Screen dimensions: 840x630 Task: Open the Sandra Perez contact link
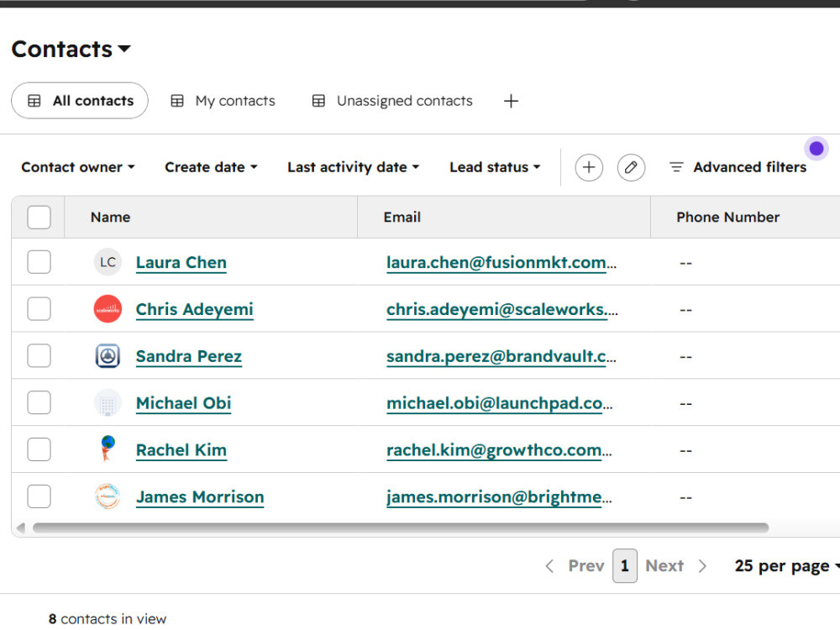point(188,356)
